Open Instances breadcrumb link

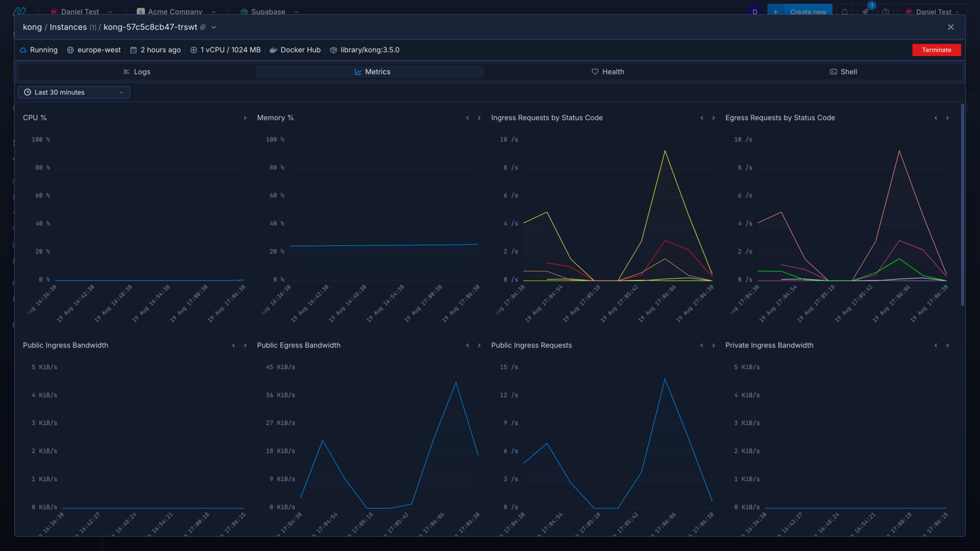pyautogui.click(x=68, y=27)
